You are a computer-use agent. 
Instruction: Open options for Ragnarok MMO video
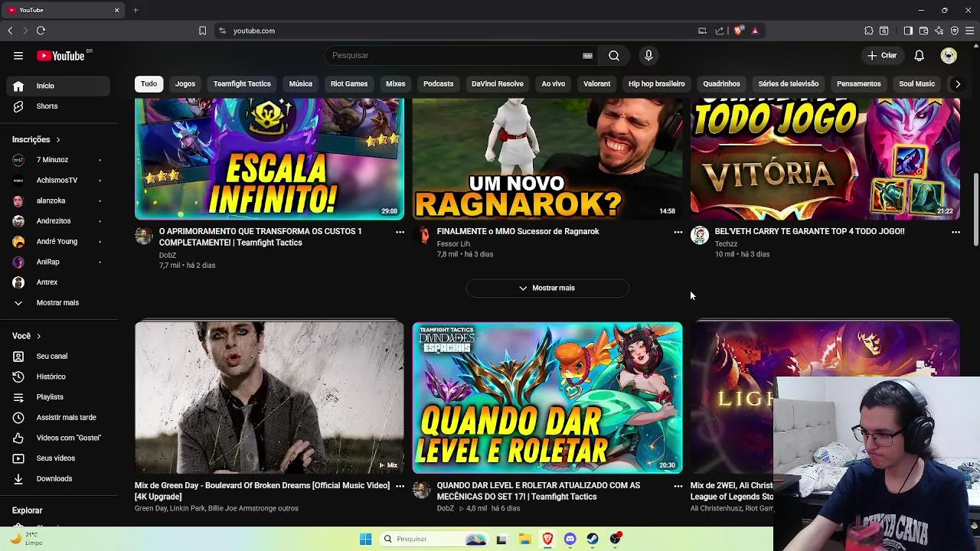point(678,232)
